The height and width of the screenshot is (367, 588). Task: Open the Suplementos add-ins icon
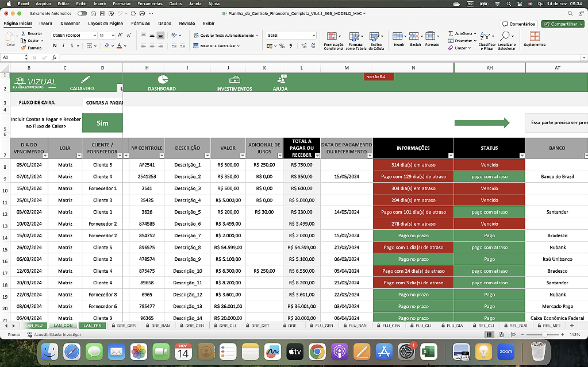[x=535, y=36]
